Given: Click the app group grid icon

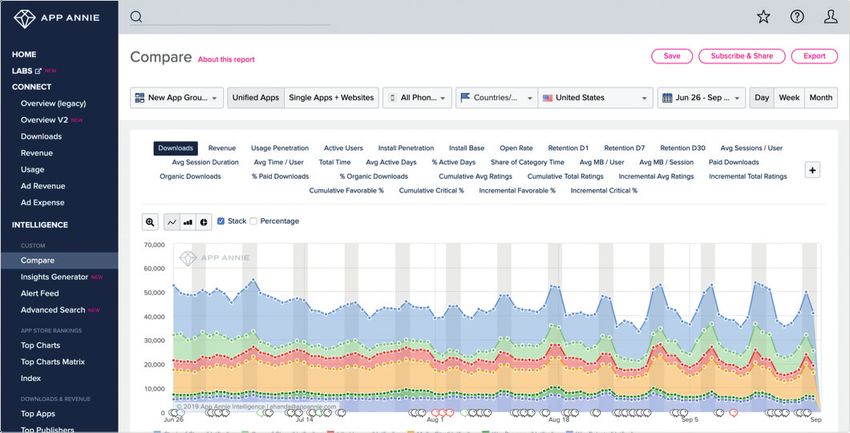Looking at the screenshot, I should 140,98.
